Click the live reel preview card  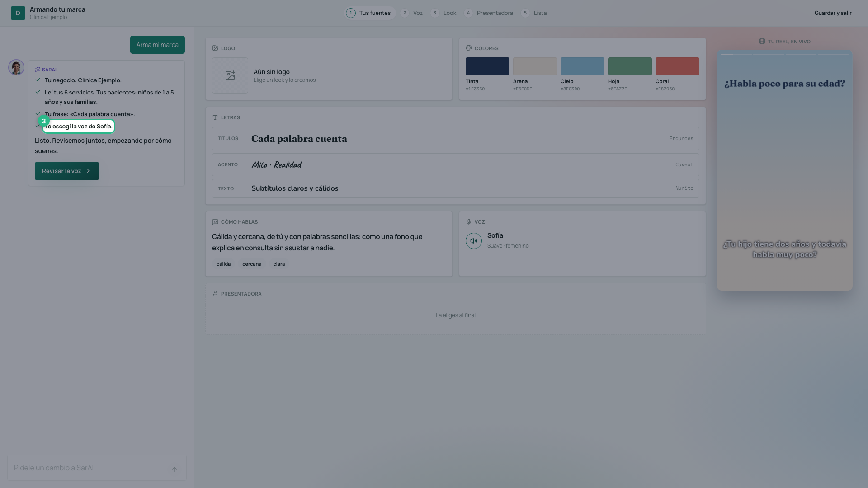pos(785,170)
